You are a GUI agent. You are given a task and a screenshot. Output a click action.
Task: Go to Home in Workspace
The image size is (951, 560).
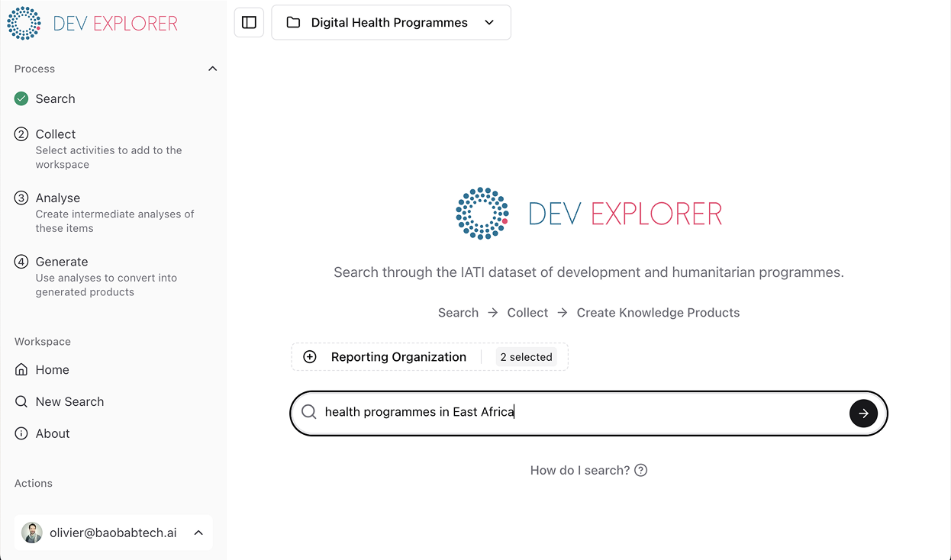(x=52, y=369)
